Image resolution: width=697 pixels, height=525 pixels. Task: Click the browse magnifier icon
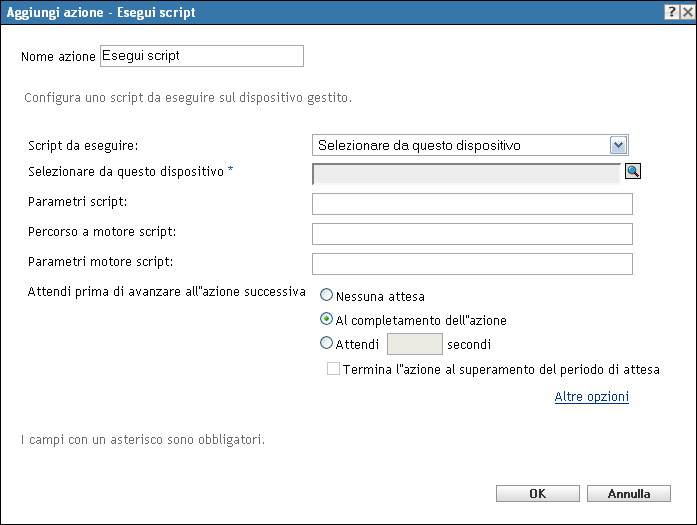pyautogui.click(x=632, y=171)
